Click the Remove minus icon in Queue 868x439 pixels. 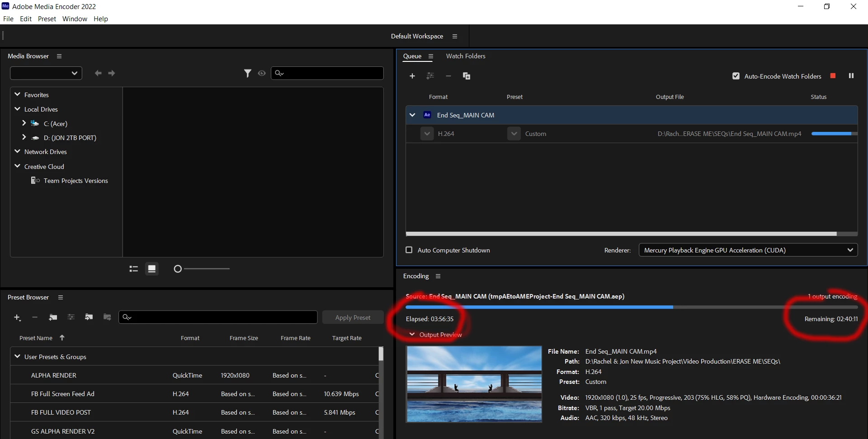pyautogui.click(x=448, y=76)
